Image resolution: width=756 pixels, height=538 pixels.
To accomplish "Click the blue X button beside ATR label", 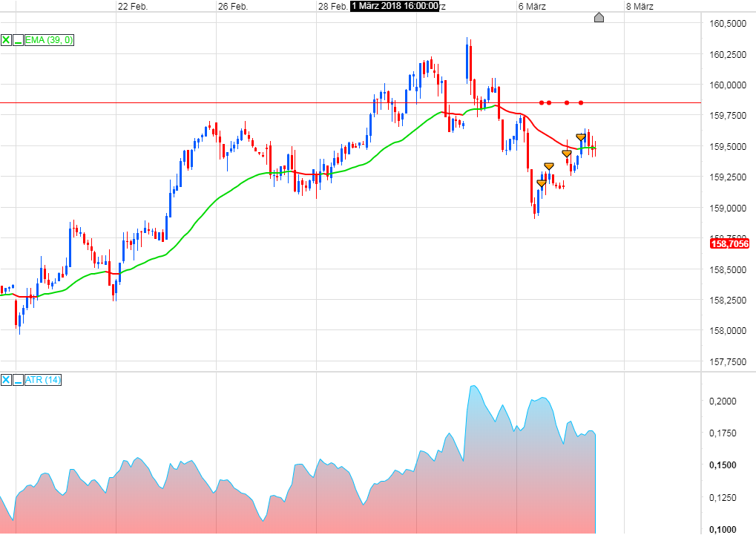I will pos(6,380).
